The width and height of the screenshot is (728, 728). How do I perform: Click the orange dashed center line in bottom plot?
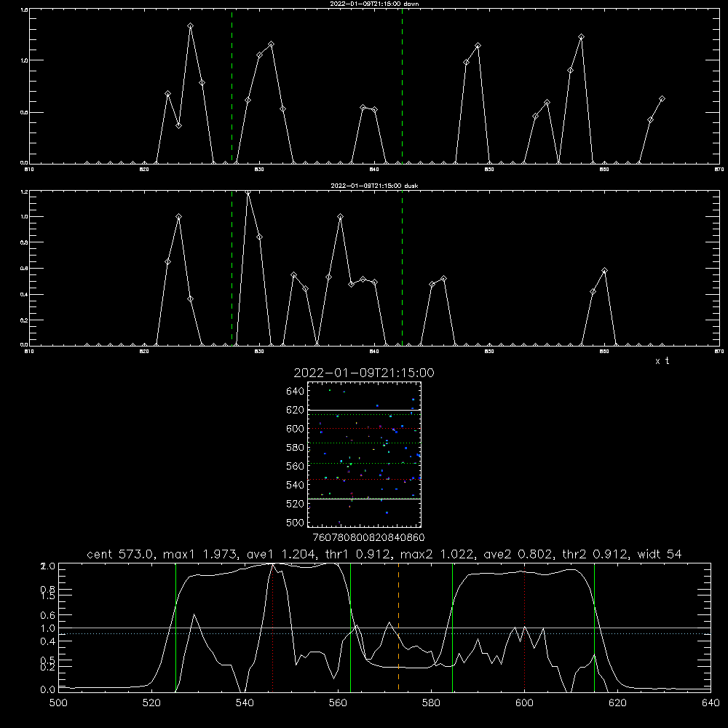(x=398, y=627)
